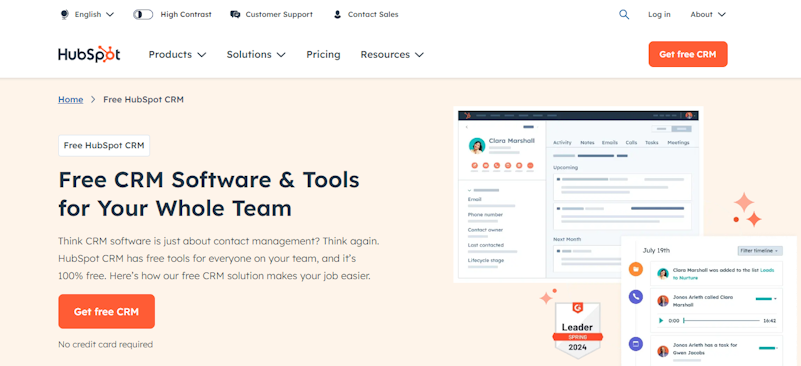The width and height of the screenshot is (801, 366).
Task: Click the last action icon under Clara Marshall
Action: pos(530,165)
